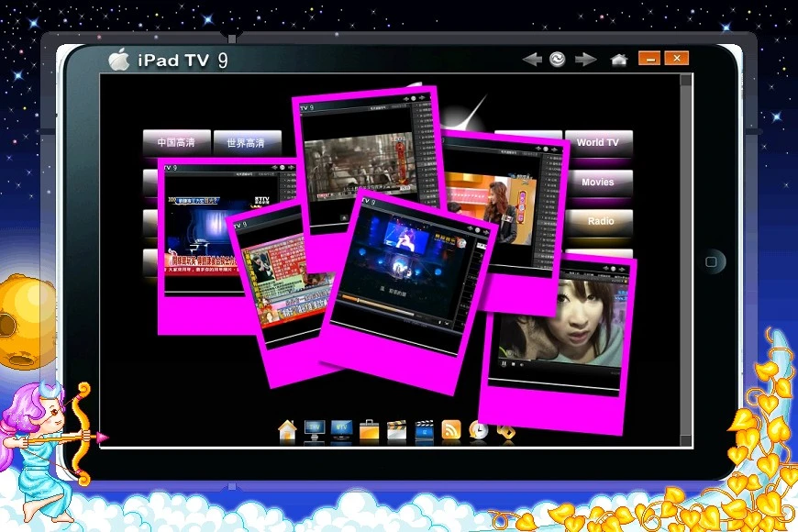Viewport: 798px width, 532px height.
Task: Select the woman's face webcam screenshot card
Action: (x=558, y=344)
